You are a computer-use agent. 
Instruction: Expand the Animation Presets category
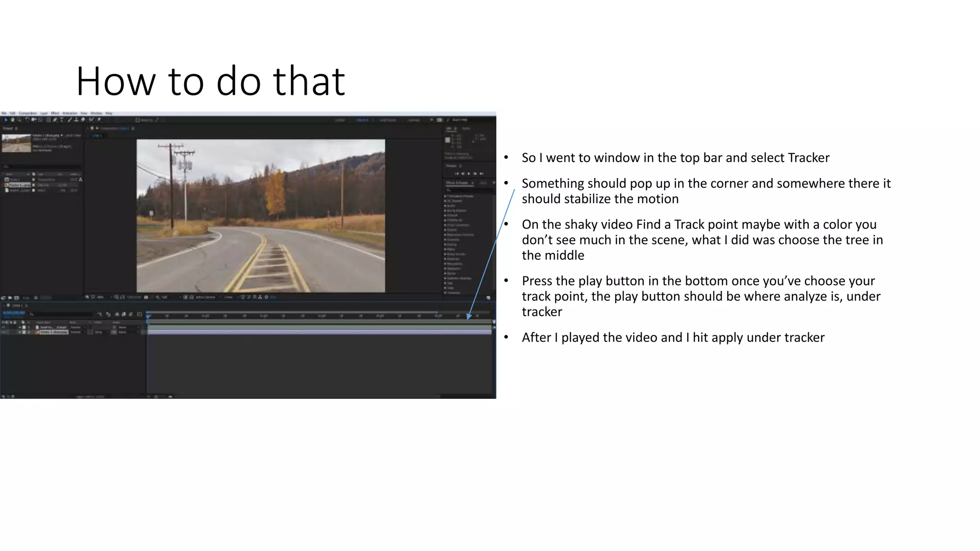pyautogui.click(x=445, y=196)
